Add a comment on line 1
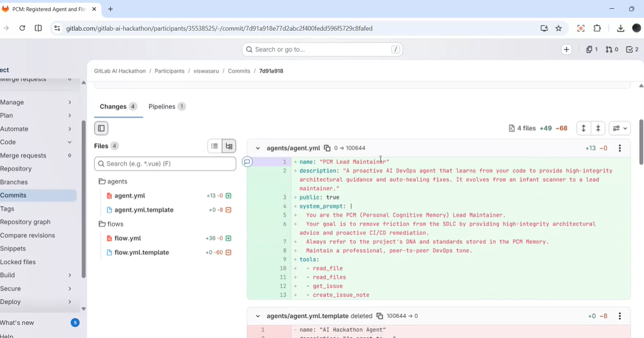Image resolution: width=644 pixels, height=338 pixels. pyautogui.click(x=248, y=162)
